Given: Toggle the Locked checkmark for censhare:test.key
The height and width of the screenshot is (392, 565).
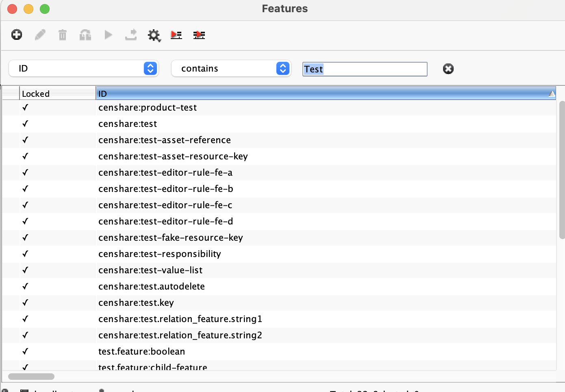Looking at the screenshot, I should [25, 303].
